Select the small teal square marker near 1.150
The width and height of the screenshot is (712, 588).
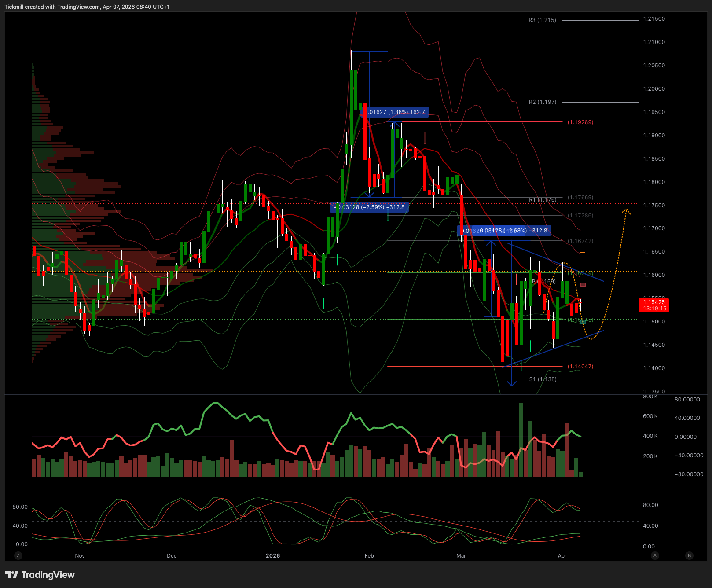point(583,321)
